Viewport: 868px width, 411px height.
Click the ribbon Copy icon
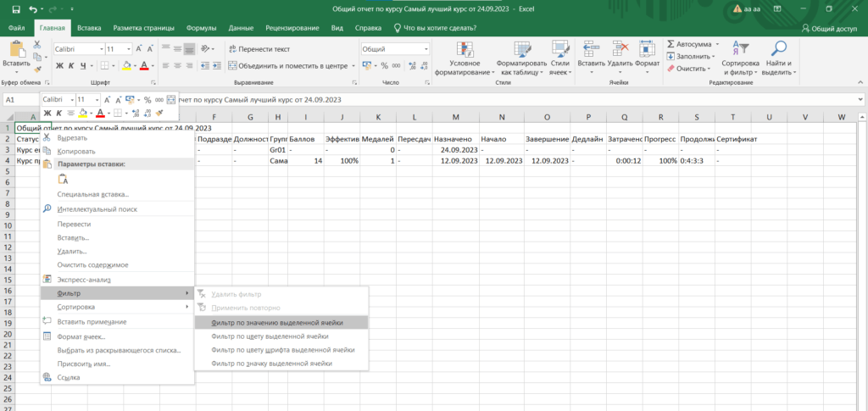36,57
